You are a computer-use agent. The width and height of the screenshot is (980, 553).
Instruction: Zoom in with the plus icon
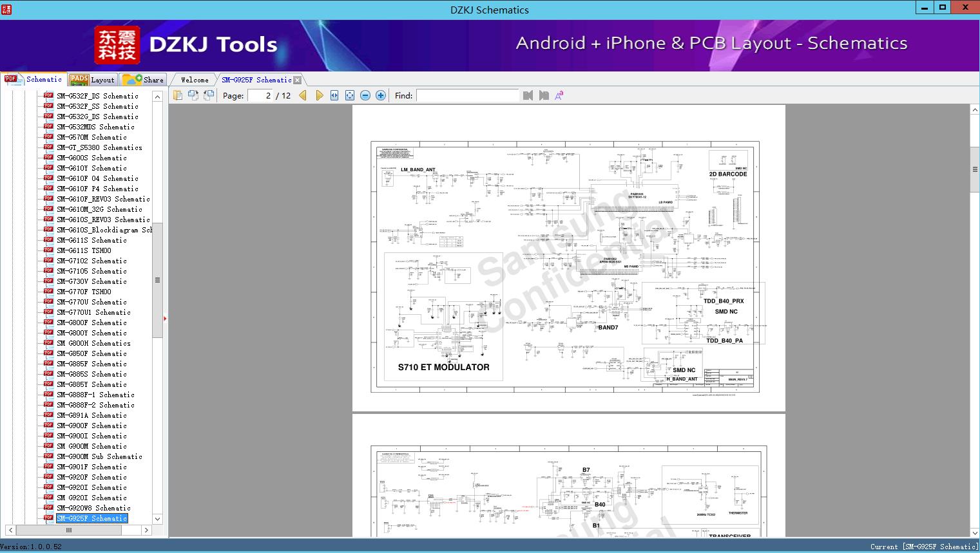[381, 95]
